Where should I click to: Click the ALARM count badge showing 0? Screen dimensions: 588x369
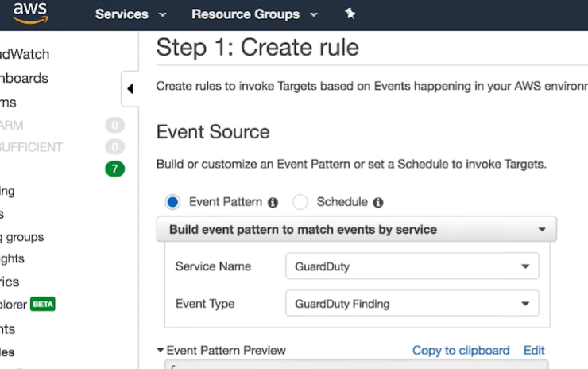point(114,125)
